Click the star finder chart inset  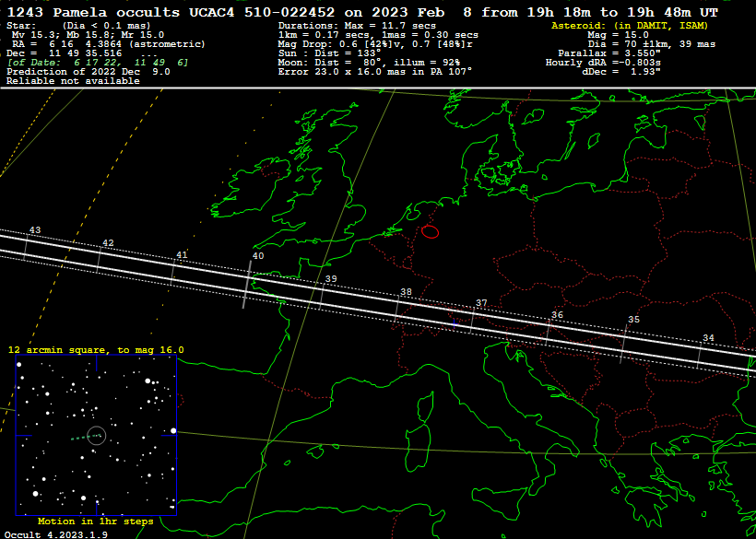96,436
